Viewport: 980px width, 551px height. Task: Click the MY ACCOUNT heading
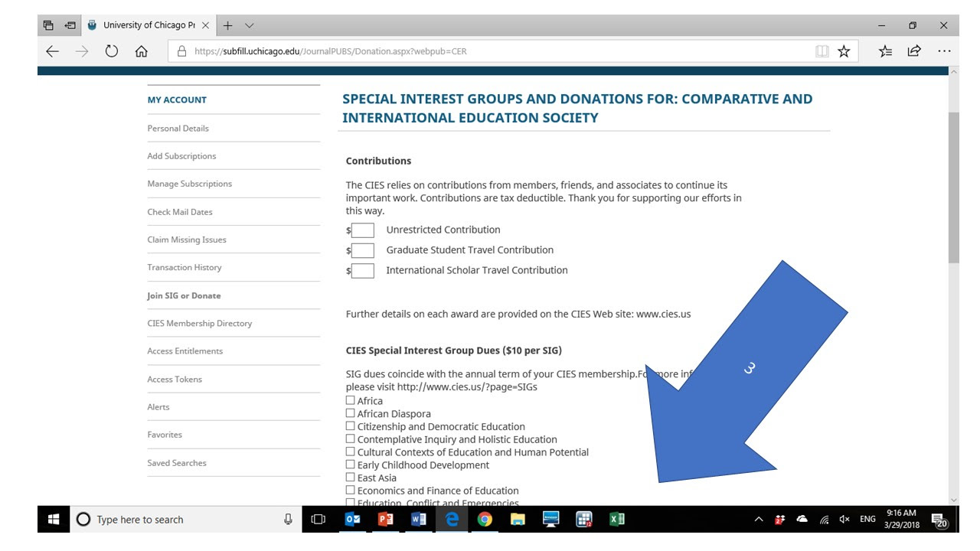click(177, 100)
